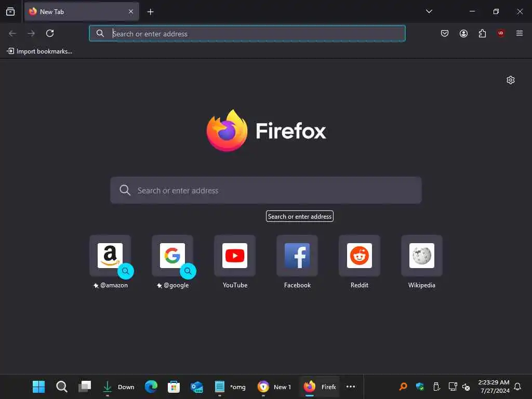Open Microsoft Store from the taskbar
This screenshot has height=399, width=532.
coord(174,387)
